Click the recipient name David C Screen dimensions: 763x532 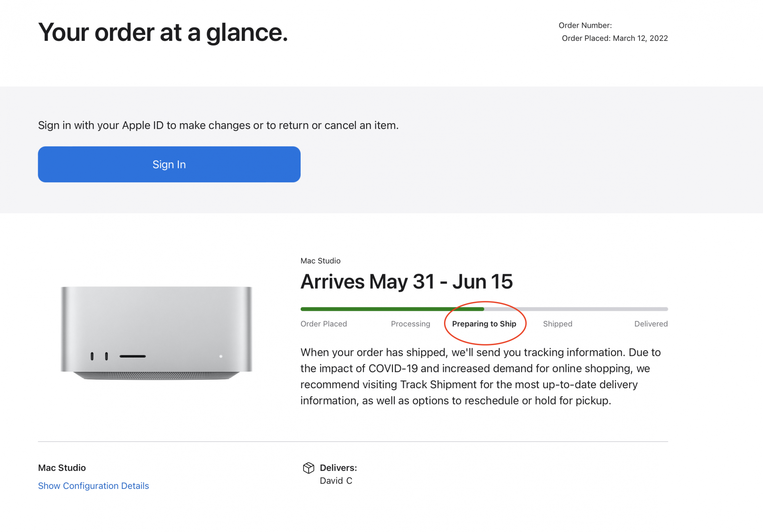pos(336,481)
